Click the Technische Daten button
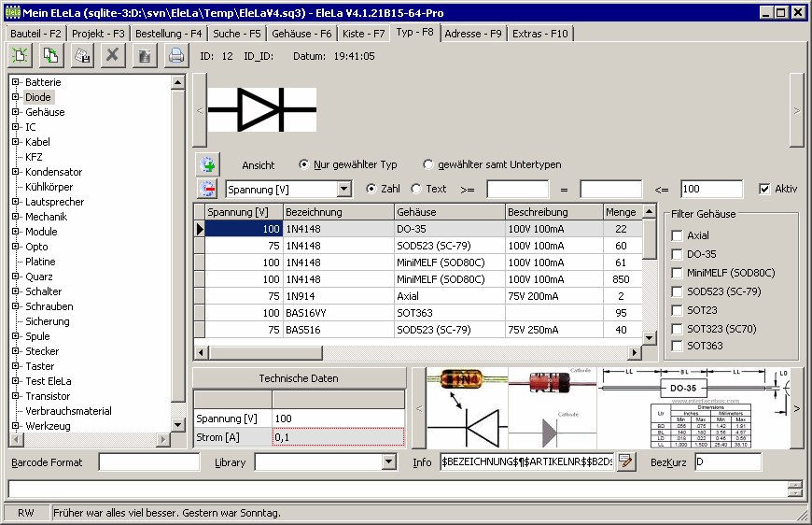The width and height of the screenshot is (812, 525). point(299,378)
